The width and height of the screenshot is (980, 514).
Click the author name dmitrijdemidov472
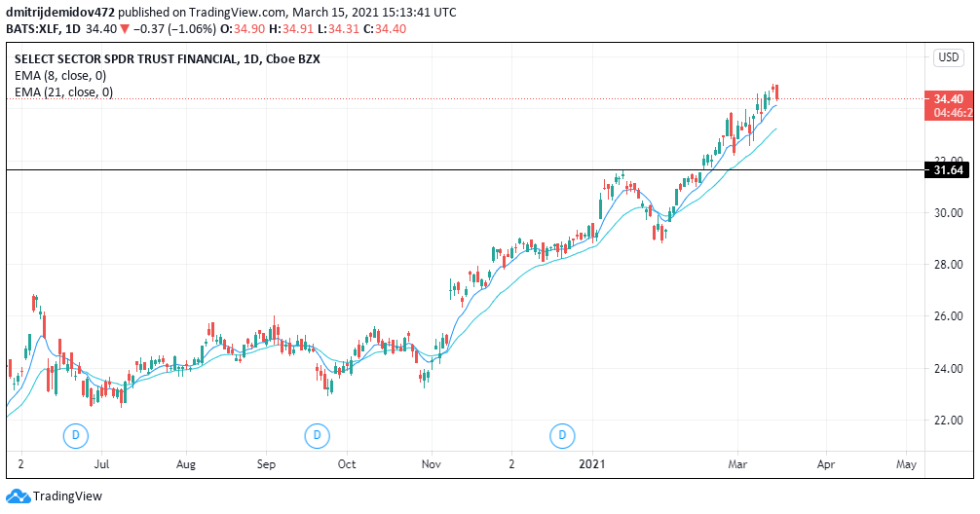click(x=60, y=13)
